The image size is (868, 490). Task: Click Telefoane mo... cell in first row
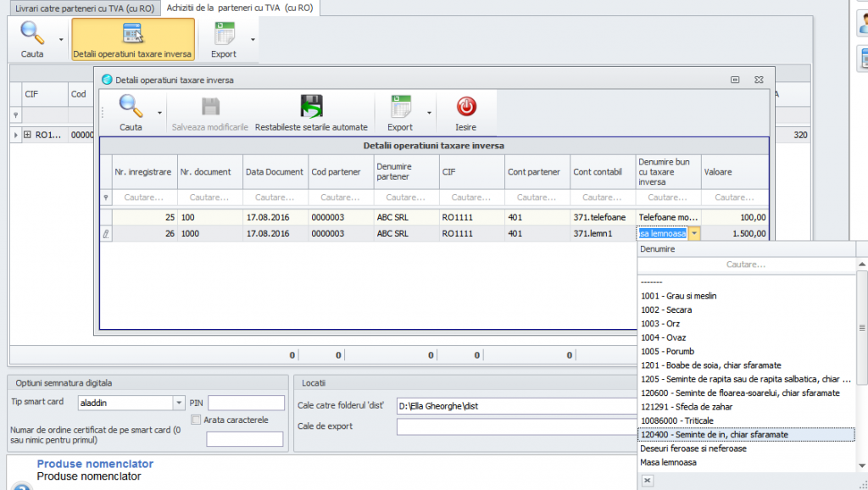pyautogui.click(x=668, y=217)
